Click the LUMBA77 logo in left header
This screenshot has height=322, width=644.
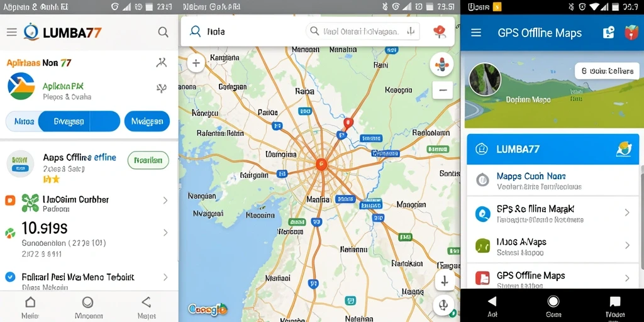click(x=62, y=32)
